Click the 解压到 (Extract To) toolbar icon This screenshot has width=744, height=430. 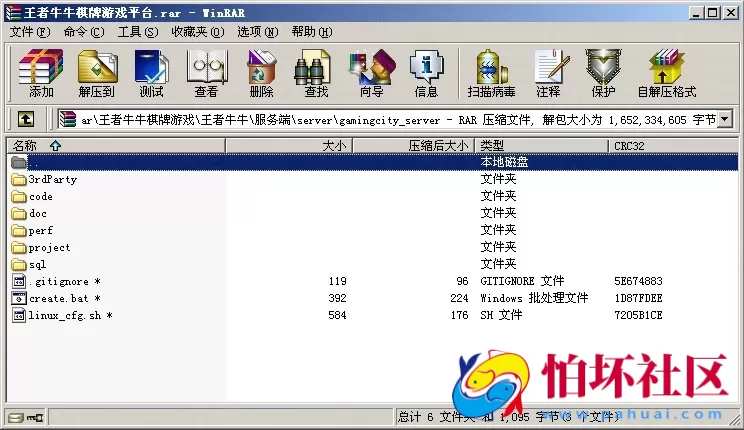97,67
